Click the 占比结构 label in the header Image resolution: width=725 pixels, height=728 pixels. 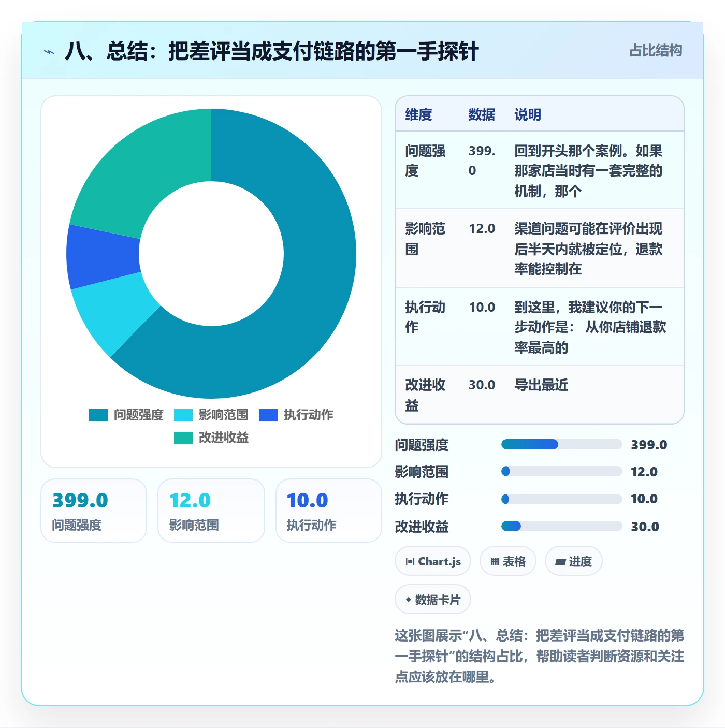pyautogui.click(x=656, y=50)
